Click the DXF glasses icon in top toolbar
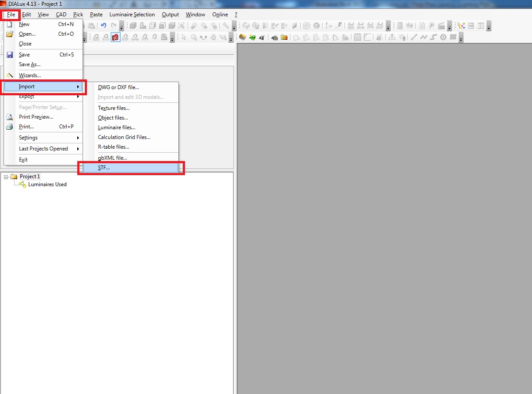The height and width of the screenshot is (394, 532). coord(380,26)
